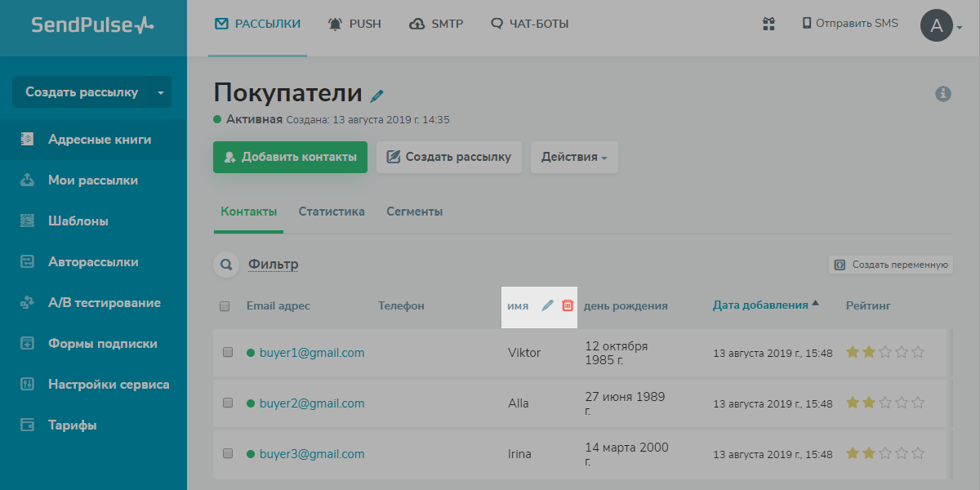Click the green Добавить контакты button

pos(290,158)
